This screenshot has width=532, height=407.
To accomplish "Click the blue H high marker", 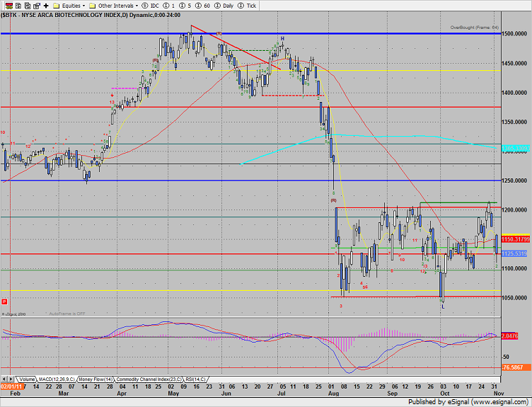I will pos(282,39).
